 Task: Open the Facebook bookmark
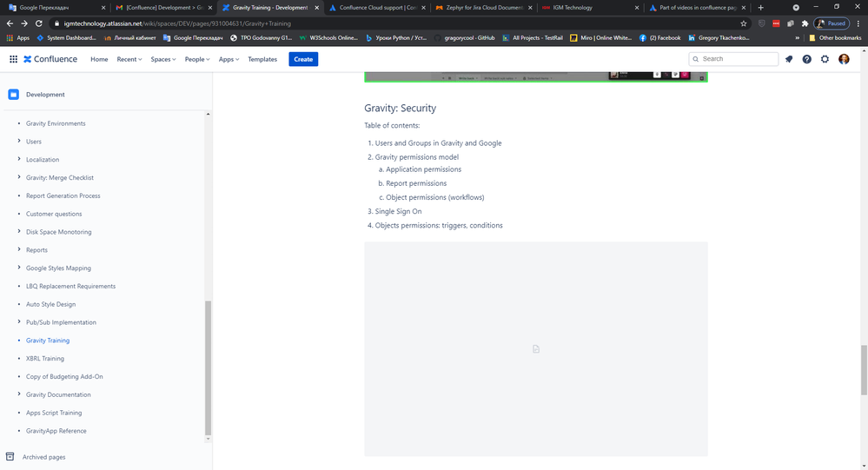[659, 37]
